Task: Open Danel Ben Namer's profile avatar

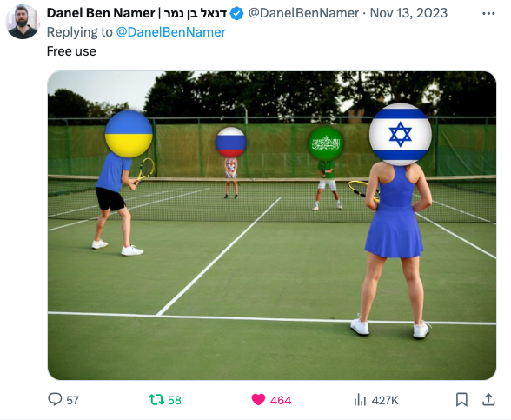Action: (x=23, y=22)
